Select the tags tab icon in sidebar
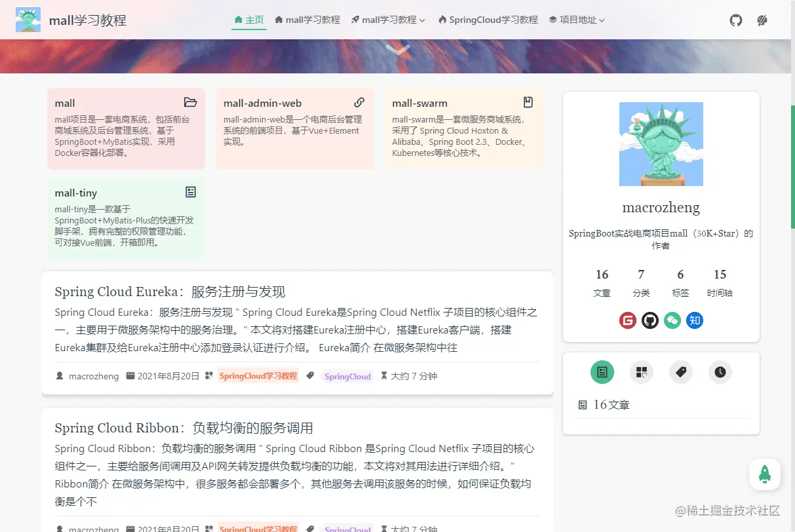This screenshot has width=795, height=532. pos(681,372)
